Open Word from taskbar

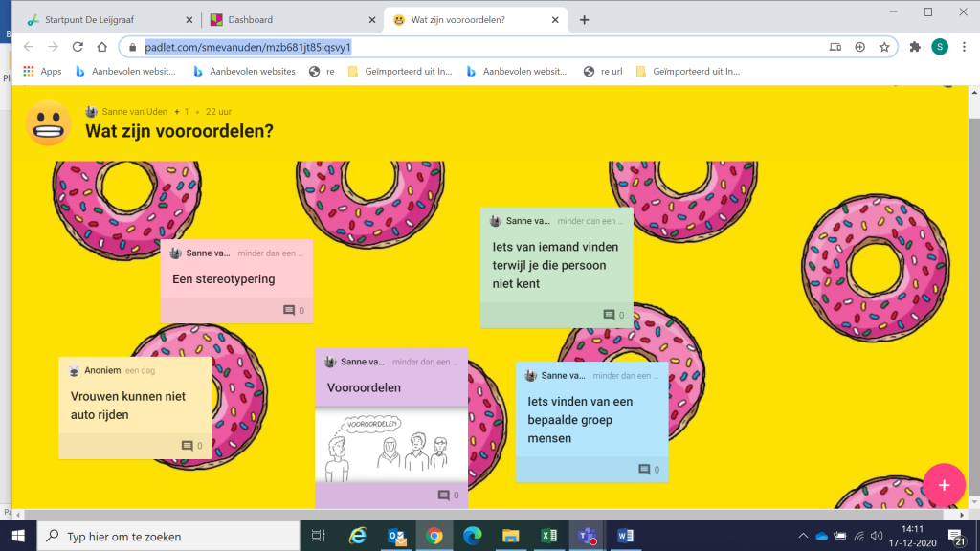[625, 536]
